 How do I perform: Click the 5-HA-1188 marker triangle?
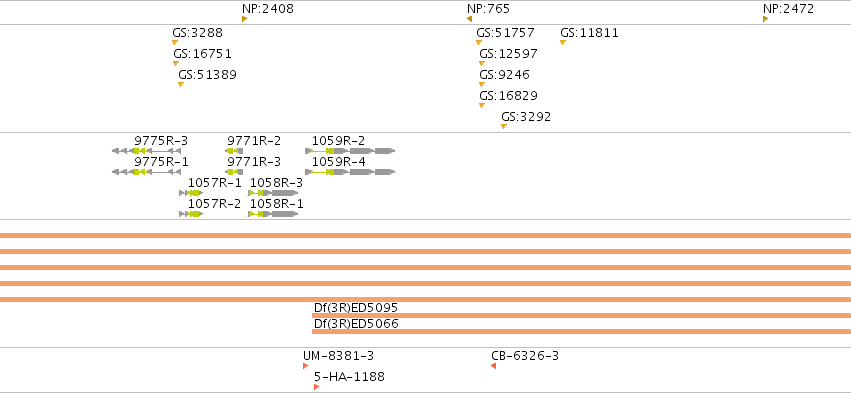pos(316,387)
